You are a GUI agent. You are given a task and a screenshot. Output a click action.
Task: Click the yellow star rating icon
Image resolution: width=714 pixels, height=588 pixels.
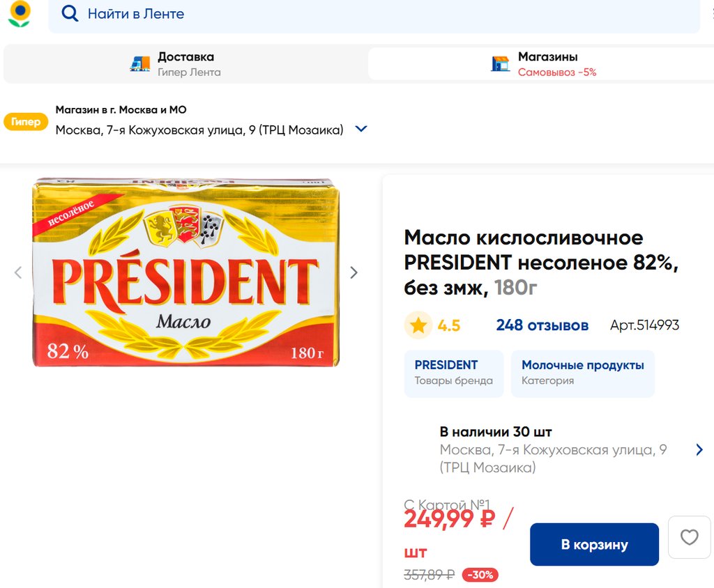418,325
